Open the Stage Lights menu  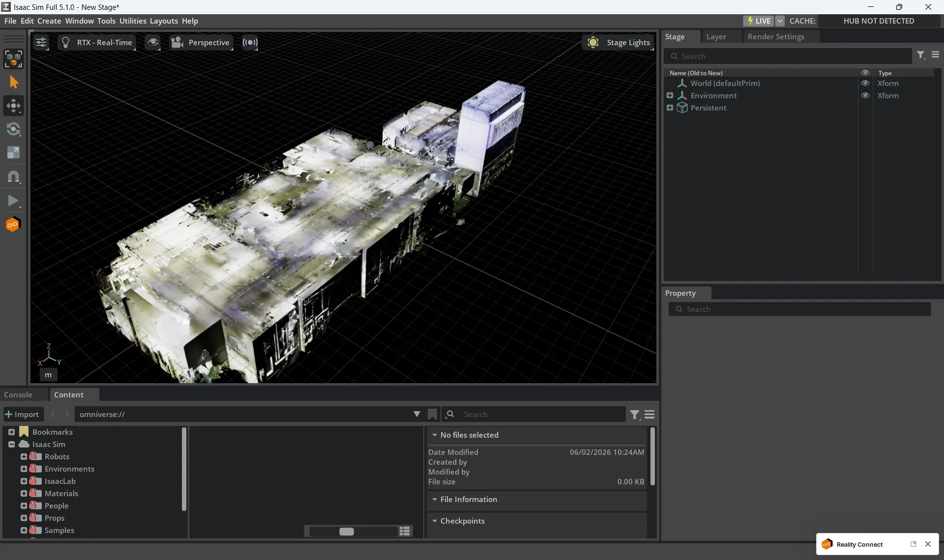pyautogui.click(x=619, y=43)
